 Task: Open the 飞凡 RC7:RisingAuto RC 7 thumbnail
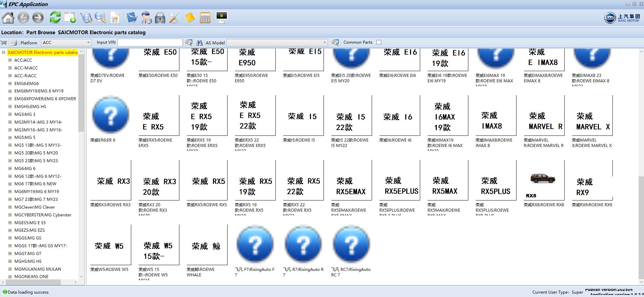point(351,244)
